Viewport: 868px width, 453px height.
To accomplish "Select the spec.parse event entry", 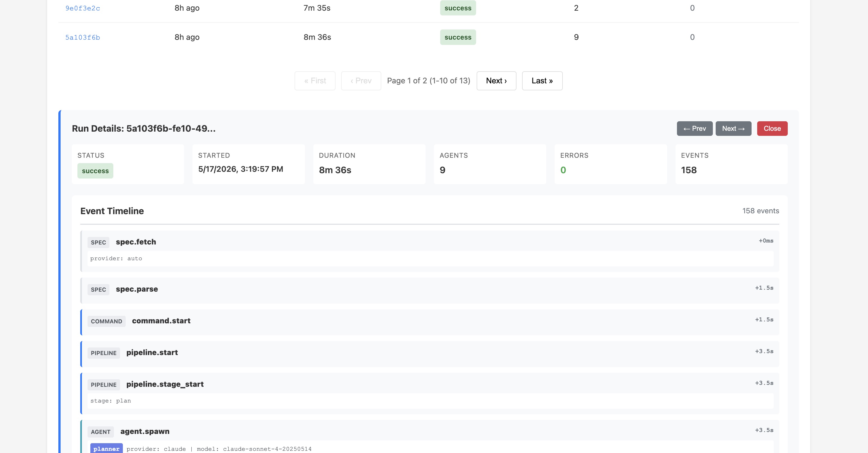I will point(430,290).
